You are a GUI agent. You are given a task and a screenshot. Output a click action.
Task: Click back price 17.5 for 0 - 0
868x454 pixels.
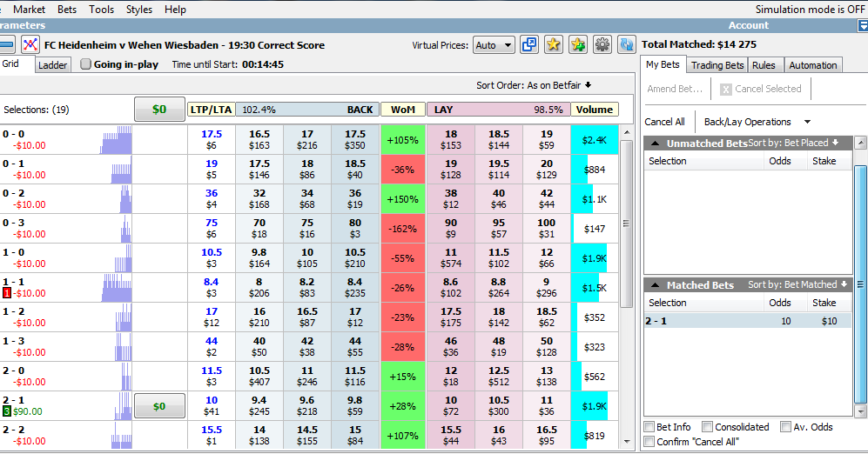click(355, 140)
